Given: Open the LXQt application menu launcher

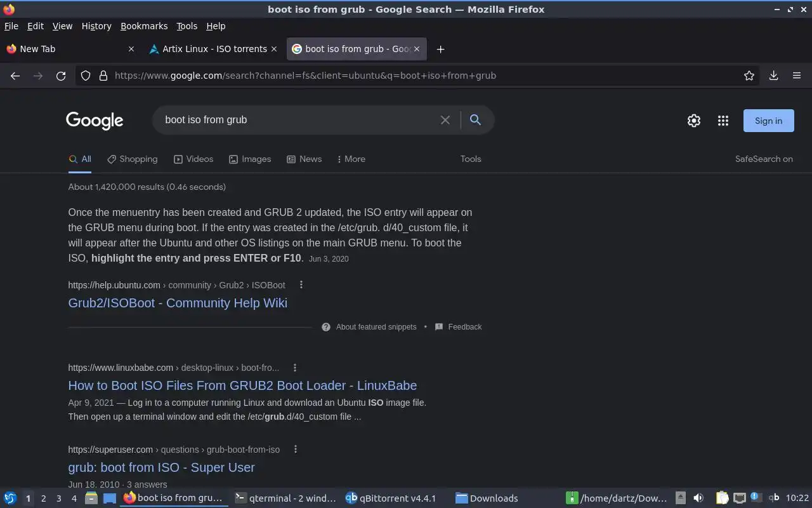Looking at the screenshot, I should [10, 498].
